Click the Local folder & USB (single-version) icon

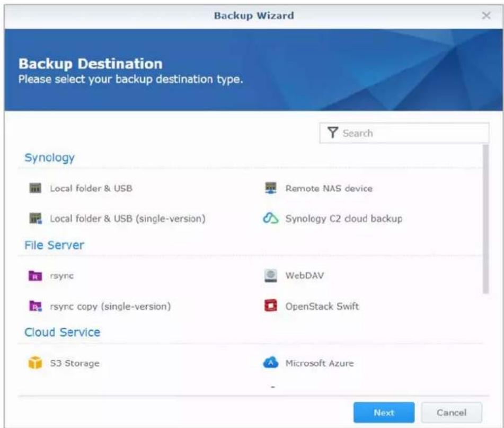[x=36, y=219]
